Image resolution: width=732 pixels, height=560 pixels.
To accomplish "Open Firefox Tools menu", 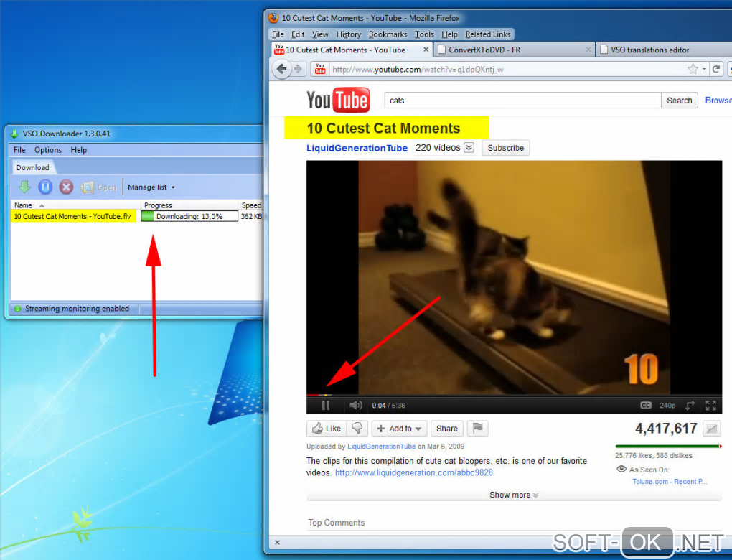I will [424, 34].
